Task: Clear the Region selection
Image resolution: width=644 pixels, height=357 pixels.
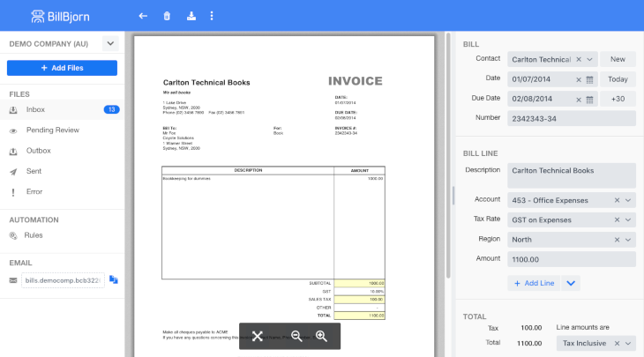Action: pos(617,240)
